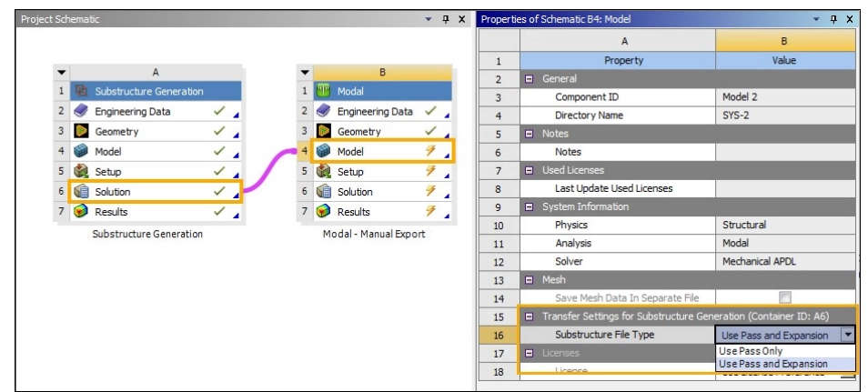Image resolution: width=868 pixels, height=392 pixels.
Task: Select Model cell icon in Modal system B
Action: point(323,152)
